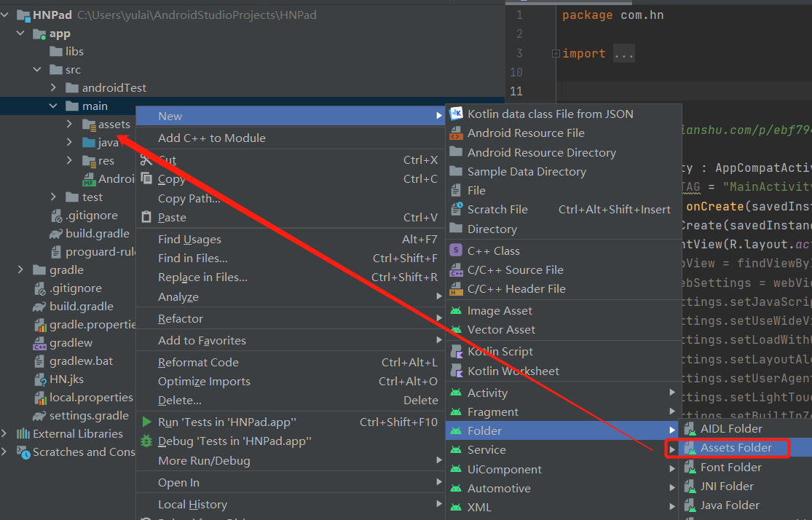Screen dimensions: 812x520
Task: Open the Service submenu
Action: pos(564,449)
